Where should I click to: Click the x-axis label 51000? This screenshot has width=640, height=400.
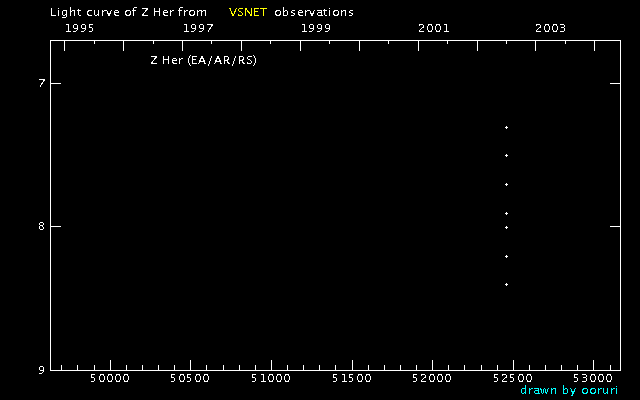[271, 378]
